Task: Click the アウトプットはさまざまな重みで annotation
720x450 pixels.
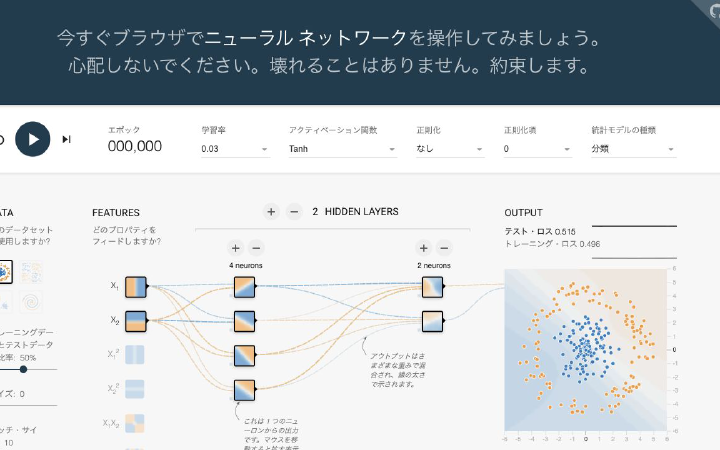Action: tap(398, 370)
